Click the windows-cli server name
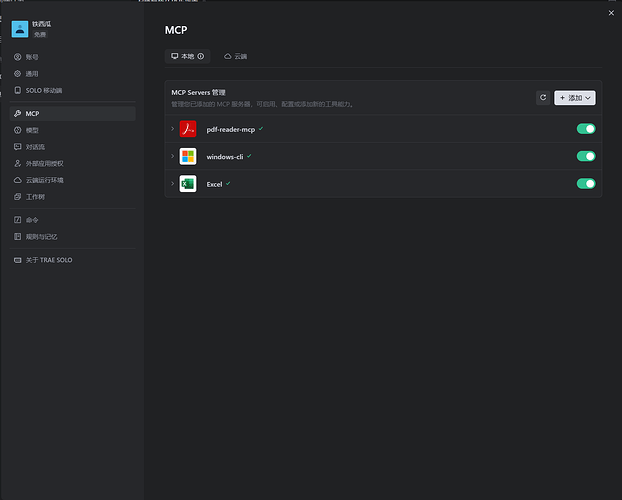622x500 pixels. 225,157
